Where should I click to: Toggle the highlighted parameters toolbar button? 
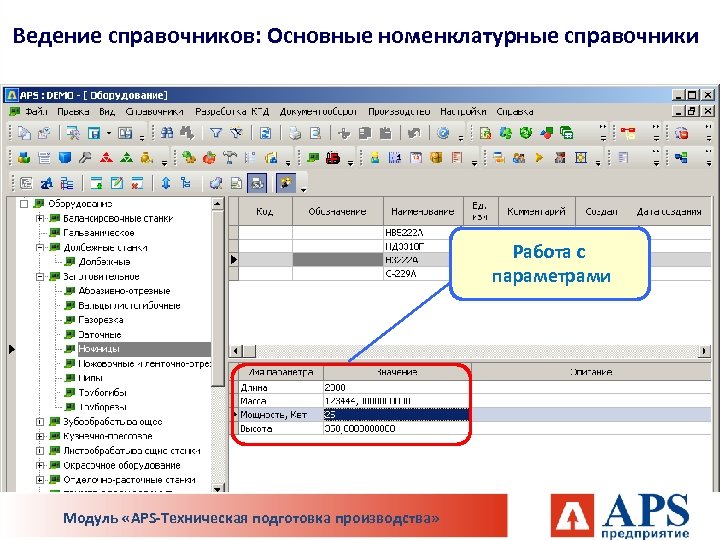[286, 183]
